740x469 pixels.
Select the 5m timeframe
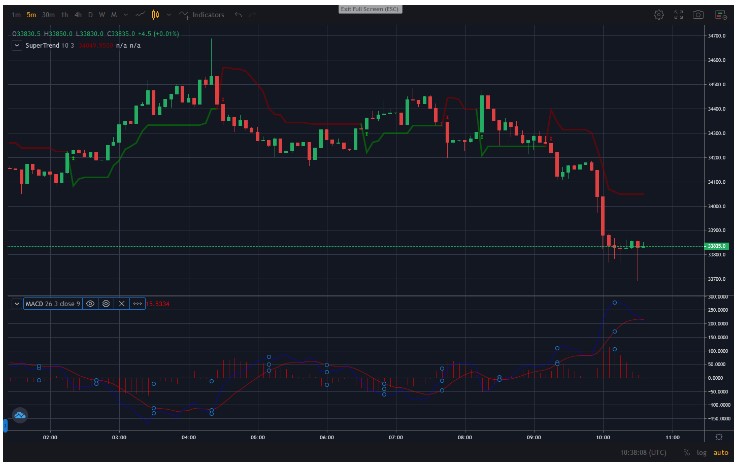31,15
